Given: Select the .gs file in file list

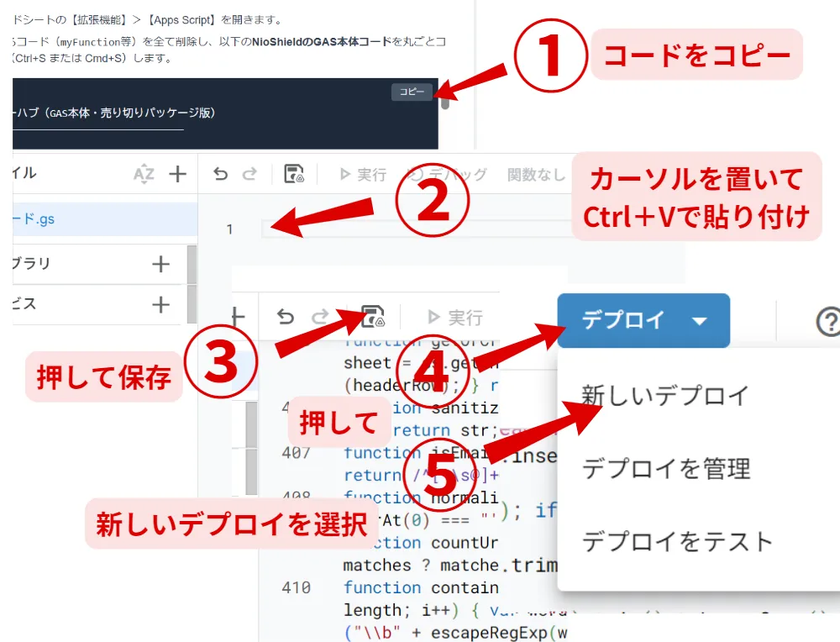Looking at the screenshot, I should (x=105, y=219).
